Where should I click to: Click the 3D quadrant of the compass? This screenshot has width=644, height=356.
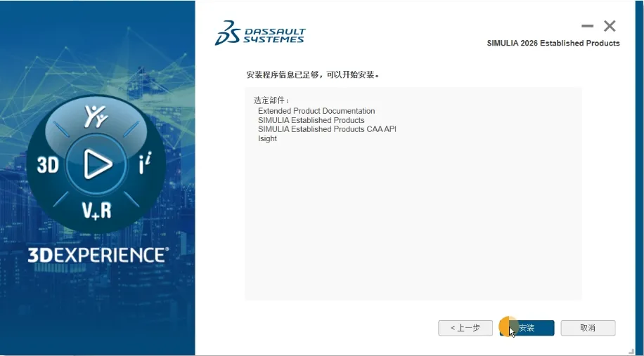(x=48, y=165)
